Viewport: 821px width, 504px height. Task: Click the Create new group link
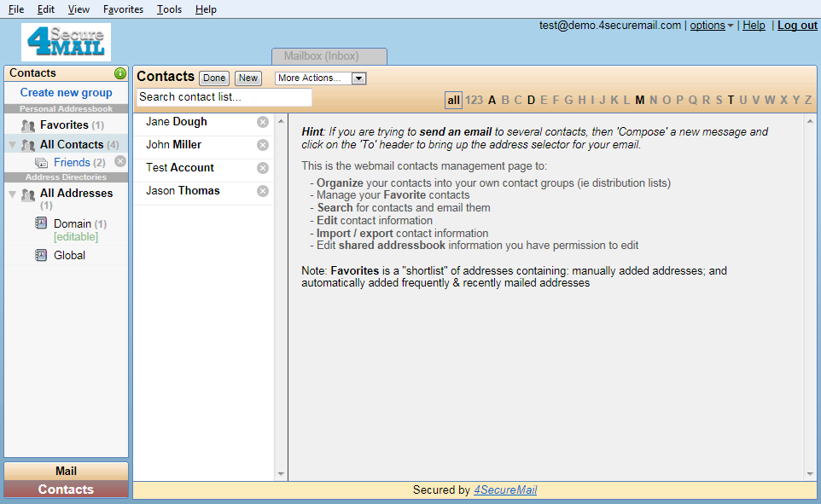[x=67, y=92]
